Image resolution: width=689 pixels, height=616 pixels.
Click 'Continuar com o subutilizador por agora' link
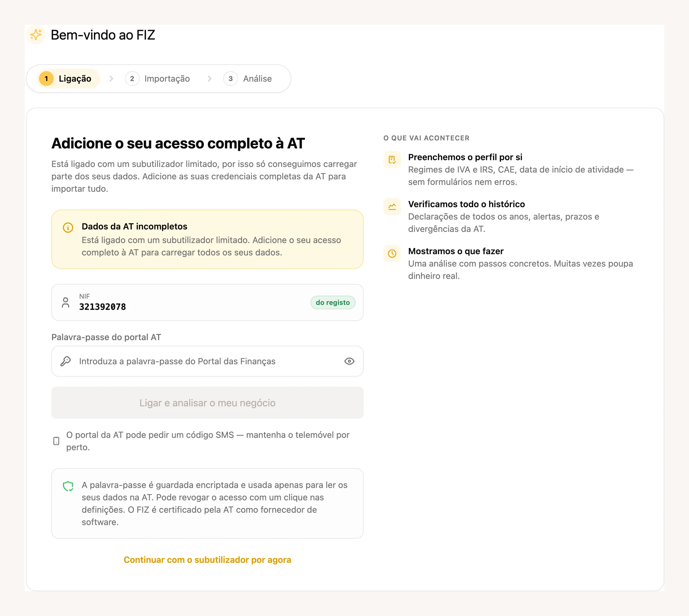point(208,560)
